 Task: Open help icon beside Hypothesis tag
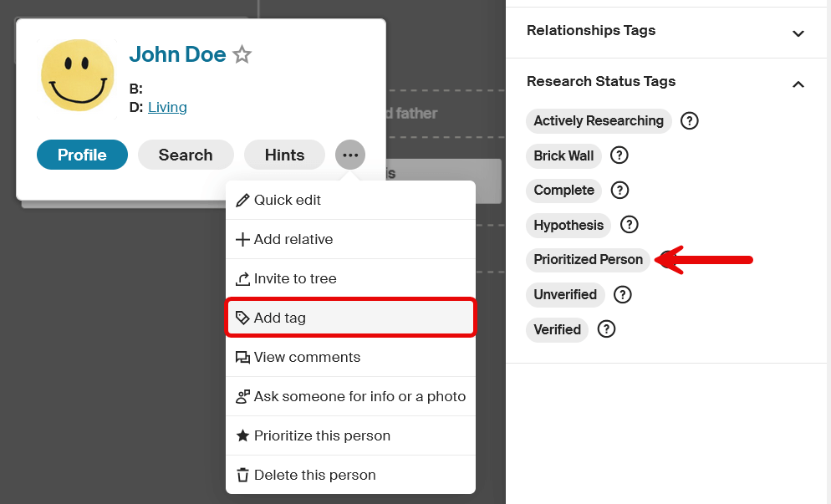coord(629,225)
